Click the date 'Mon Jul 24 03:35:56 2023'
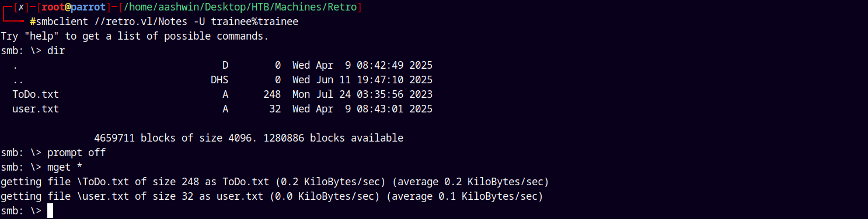 point(362,94)
